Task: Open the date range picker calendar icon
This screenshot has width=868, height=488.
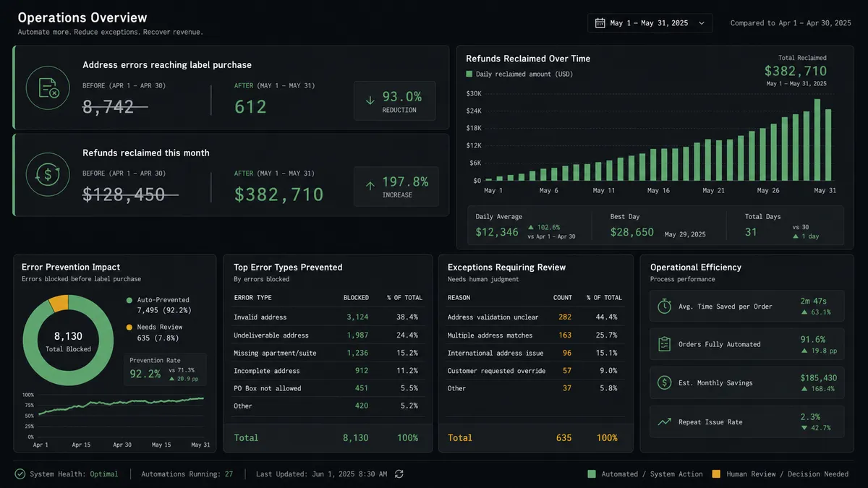Action: (x=600, y=23)
